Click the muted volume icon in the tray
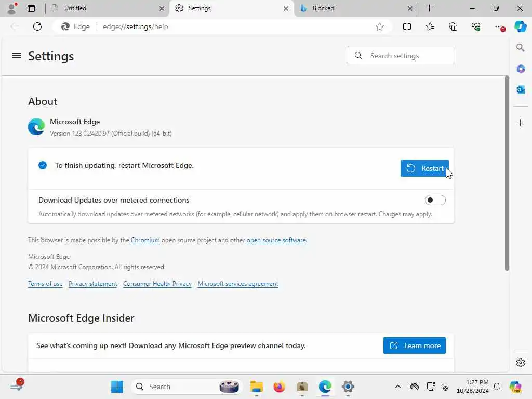 pyautogui.click(x=444, y=387)
